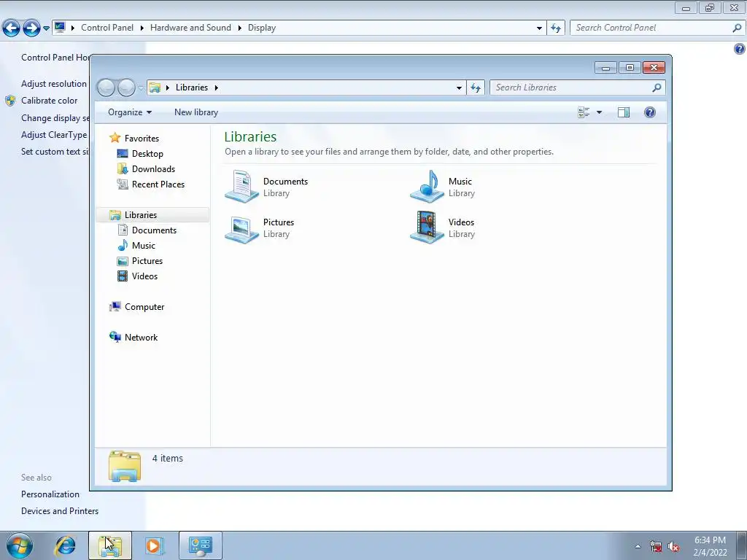
Task: Launch Internet Explorer from taskbar
Action: click(x=65, y=545)
